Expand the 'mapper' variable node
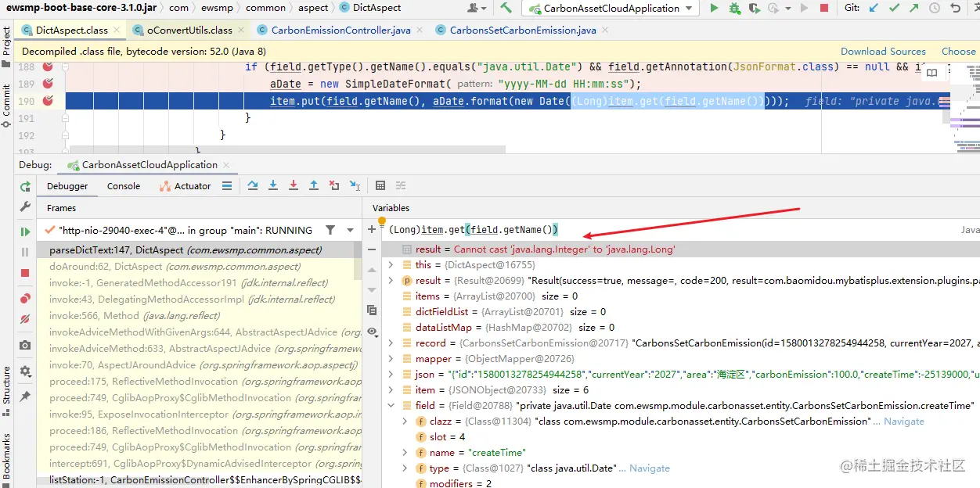The width and height of the screenshot is (980, 488). coord(391,359)
